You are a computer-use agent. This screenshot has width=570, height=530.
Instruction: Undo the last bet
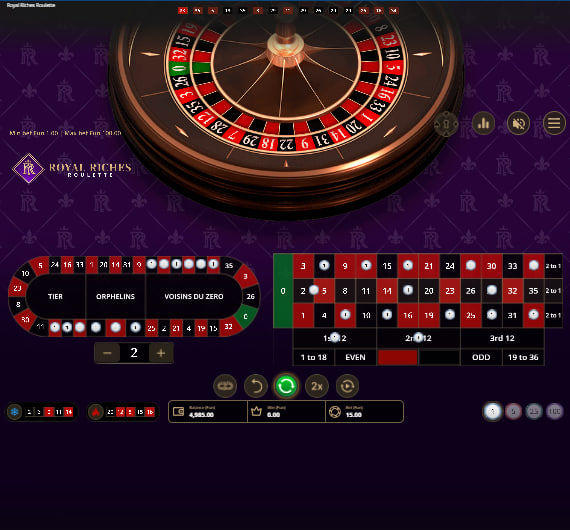click(x=256, y=386)
